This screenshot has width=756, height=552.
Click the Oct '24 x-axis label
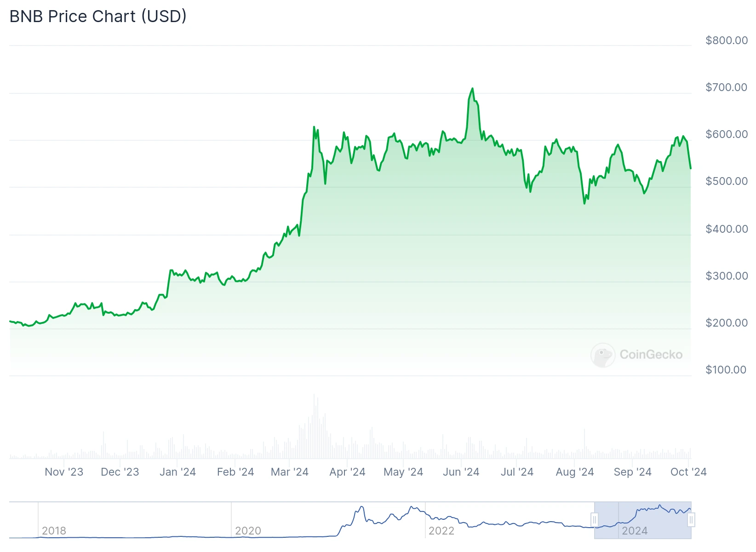pos(688,472)
